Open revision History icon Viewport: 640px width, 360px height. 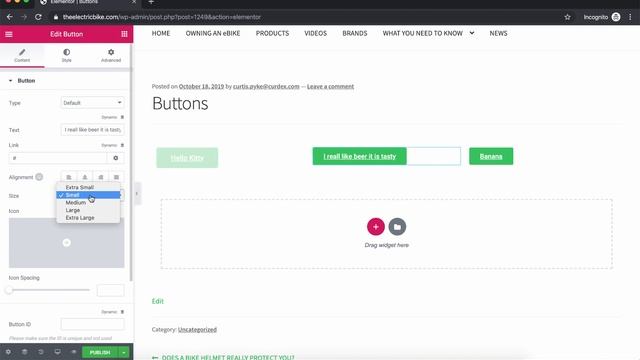coord(41,352)
